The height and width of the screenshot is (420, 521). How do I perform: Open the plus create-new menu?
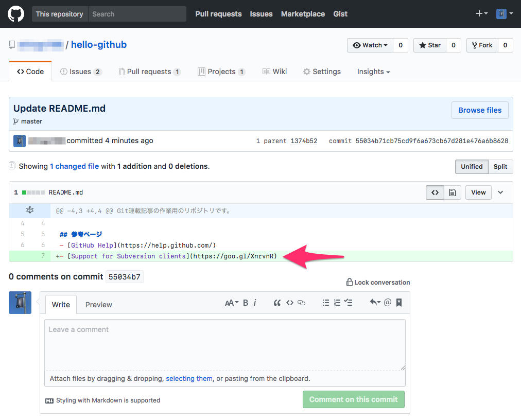coord(481,14)
